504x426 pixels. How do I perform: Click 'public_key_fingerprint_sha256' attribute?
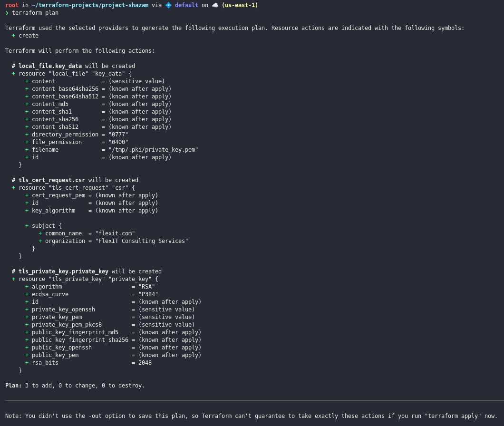click(80, 340)
